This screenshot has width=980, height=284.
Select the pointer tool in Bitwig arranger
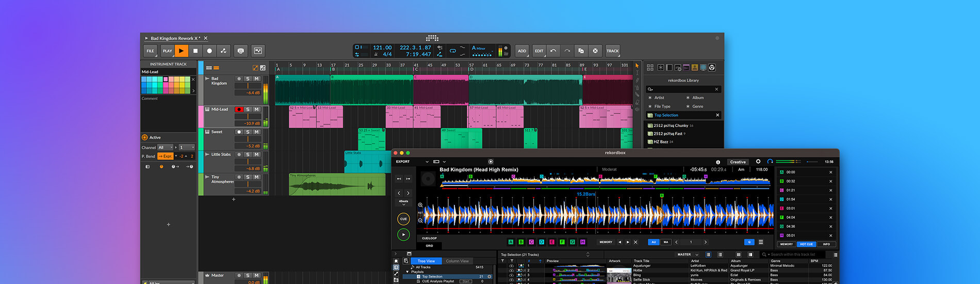click(x=637, y=66)
